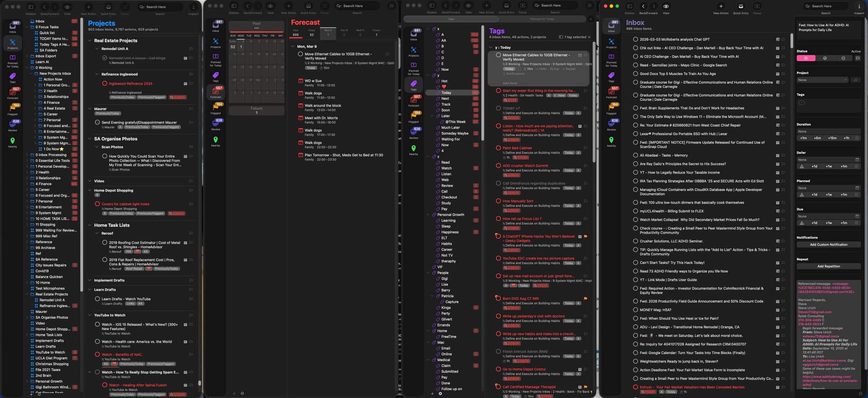Click the Inbox list vertical scrollbar
868x398 pixels.
pyautogui.click(x=792, y=41)
